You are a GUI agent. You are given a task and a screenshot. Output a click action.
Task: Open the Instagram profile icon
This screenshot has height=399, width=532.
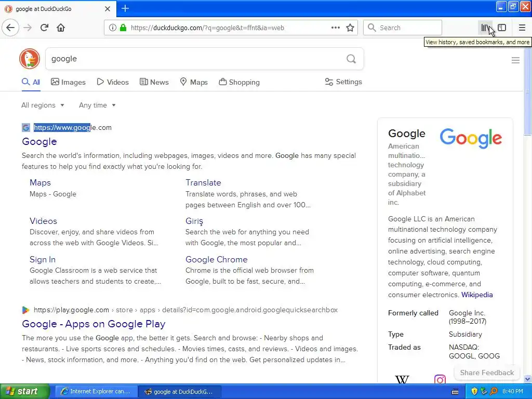[440, 379]
